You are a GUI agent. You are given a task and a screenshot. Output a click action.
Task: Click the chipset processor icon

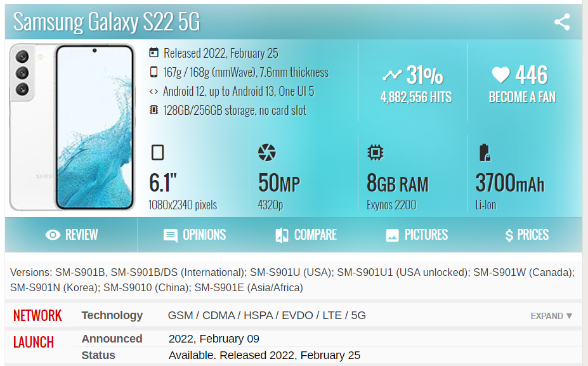[376, 153]
